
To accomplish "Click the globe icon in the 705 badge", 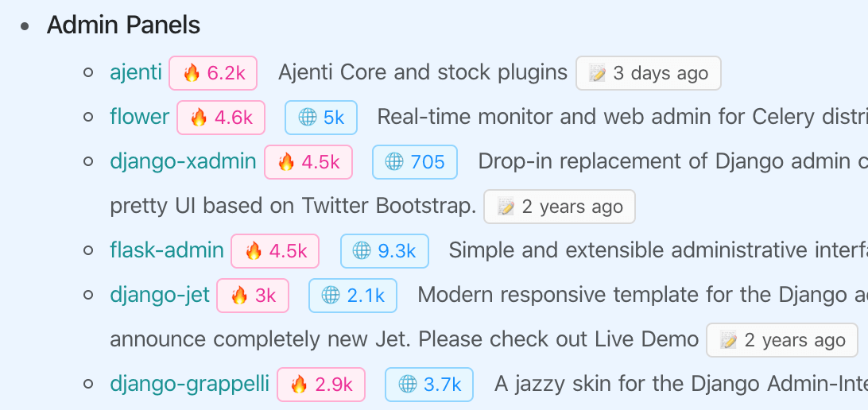I will coord(394,162).
